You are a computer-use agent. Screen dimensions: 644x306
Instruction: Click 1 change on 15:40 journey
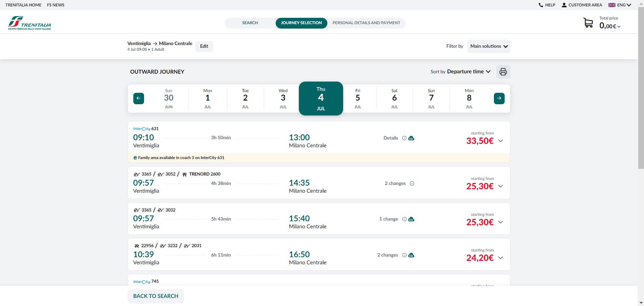(388, 219)
